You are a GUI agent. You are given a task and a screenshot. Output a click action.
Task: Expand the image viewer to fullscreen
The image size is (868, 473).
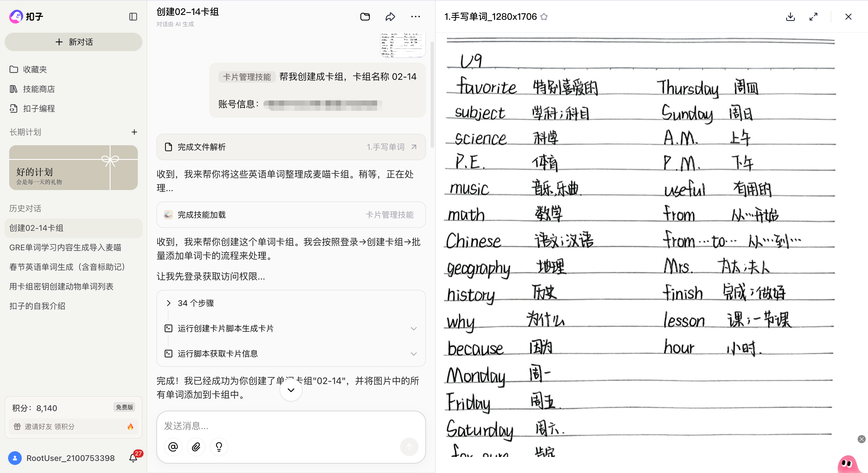click(x=814, y=17)
